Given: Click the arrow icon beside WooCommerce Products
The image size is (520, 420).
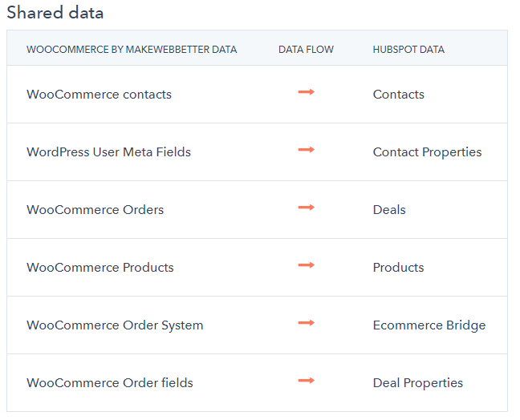Looking at the screenshot, I should 306,265.
